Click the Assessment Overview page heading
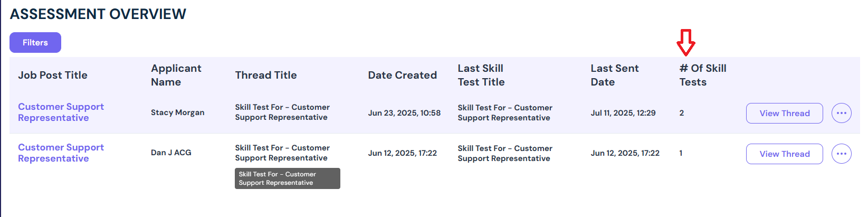This screenshot has height=217, width=868. (98, 14)
